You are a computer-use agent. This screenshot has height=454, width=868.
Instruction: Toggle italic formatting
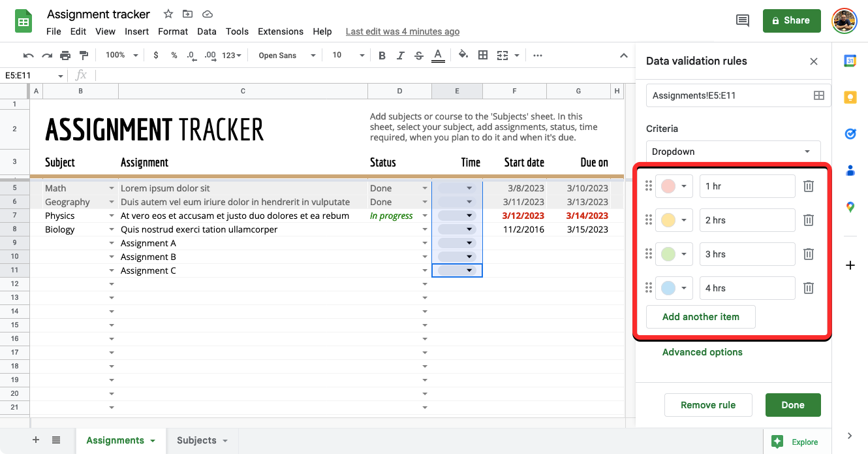click(401, 56)
